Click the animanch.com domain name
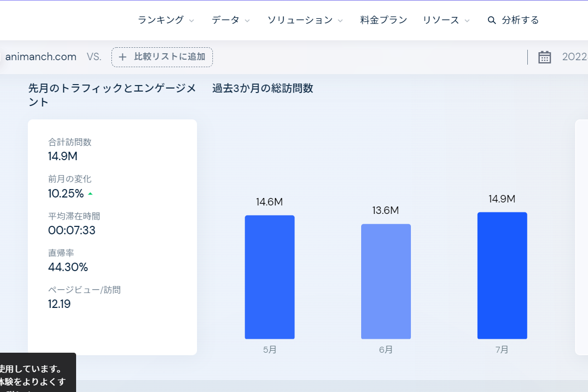Screen dimensions: 588x392 tap(41, 57)
